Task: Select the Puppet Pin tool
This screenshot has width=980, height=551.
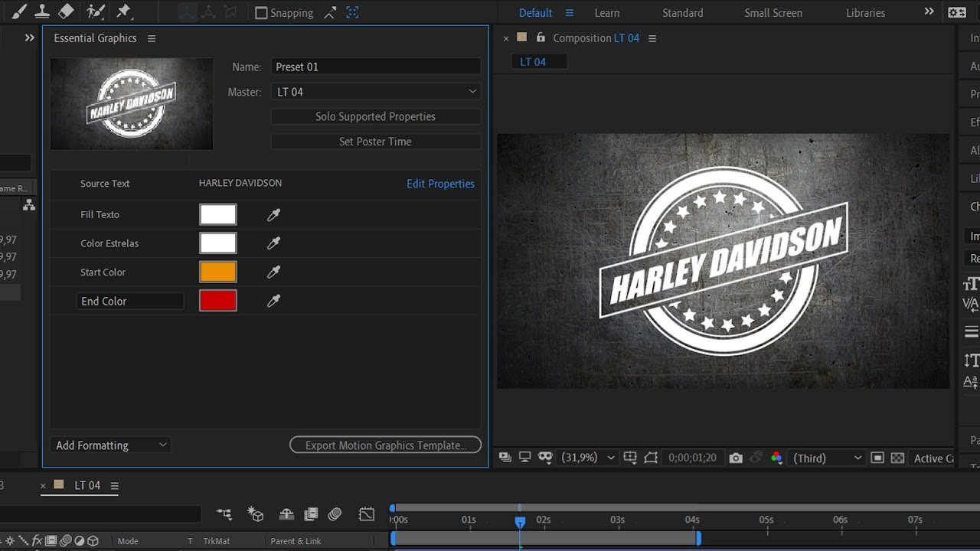Action: point(123,11)
